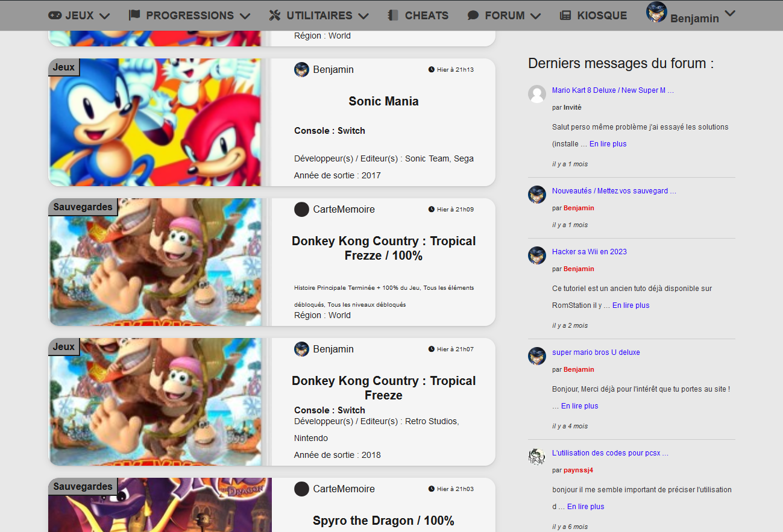Click the Spyro the Dragon cover thumbnail

(x=160, y=505)
